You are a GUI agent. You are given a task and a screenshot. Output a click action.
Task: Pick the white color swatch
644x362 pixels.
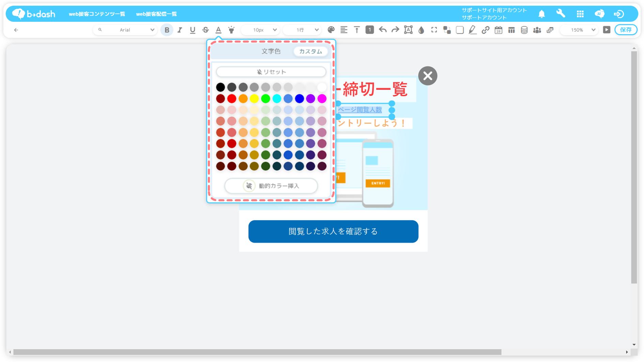coord(322,87)
